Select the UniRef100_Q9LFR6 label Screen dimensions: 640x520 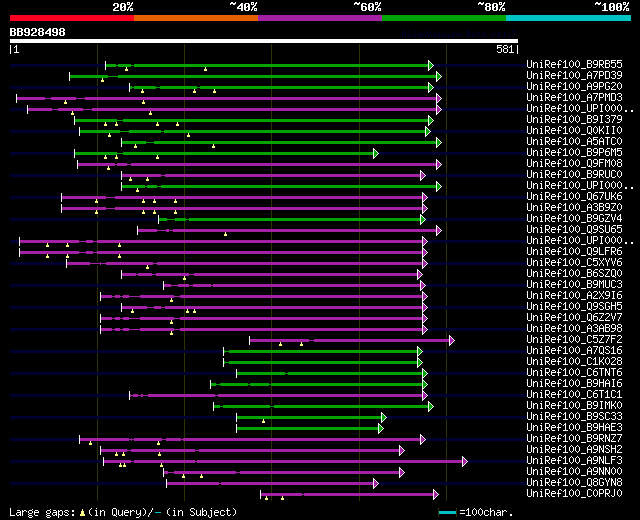tap(574, 252)
